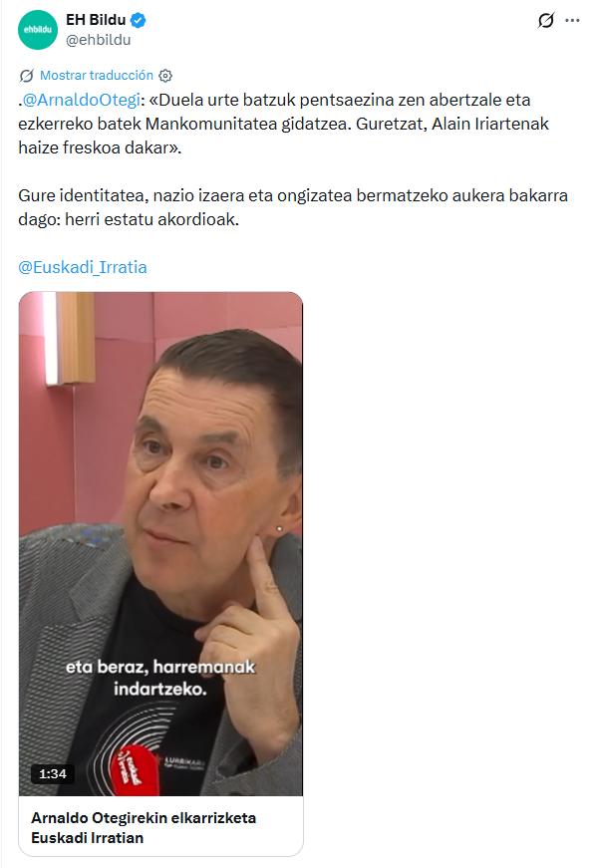Open Grok icon at top right of post
Screen dimensions: 595x868
point(546,21)
